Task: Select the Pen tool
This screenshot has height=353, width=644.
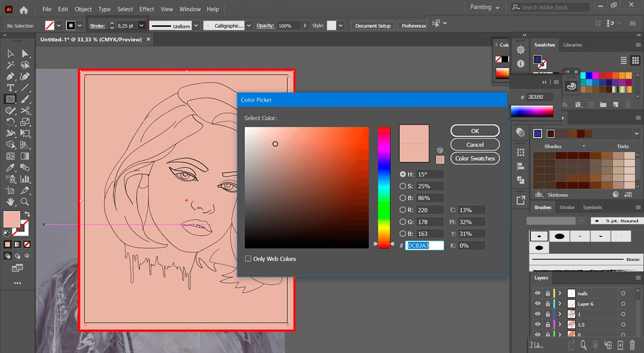Action: pyautogui.click(x=10, y=76)
